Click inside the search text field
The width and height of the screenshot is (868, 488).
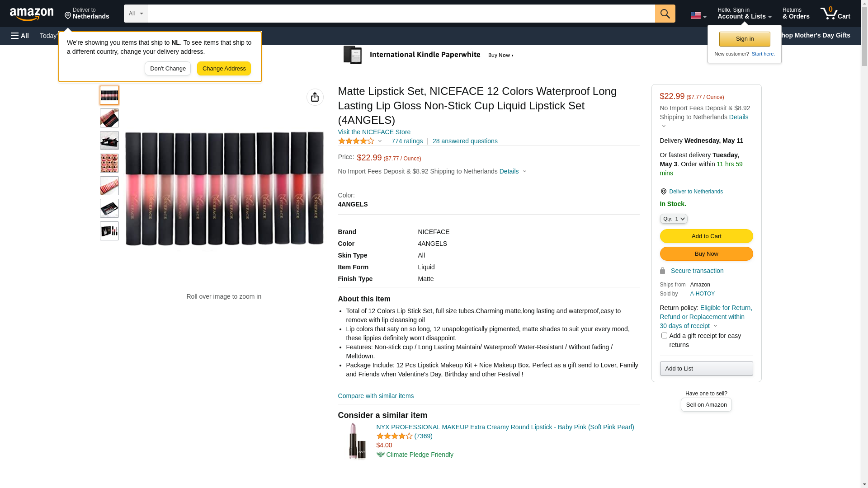(401, 14)
